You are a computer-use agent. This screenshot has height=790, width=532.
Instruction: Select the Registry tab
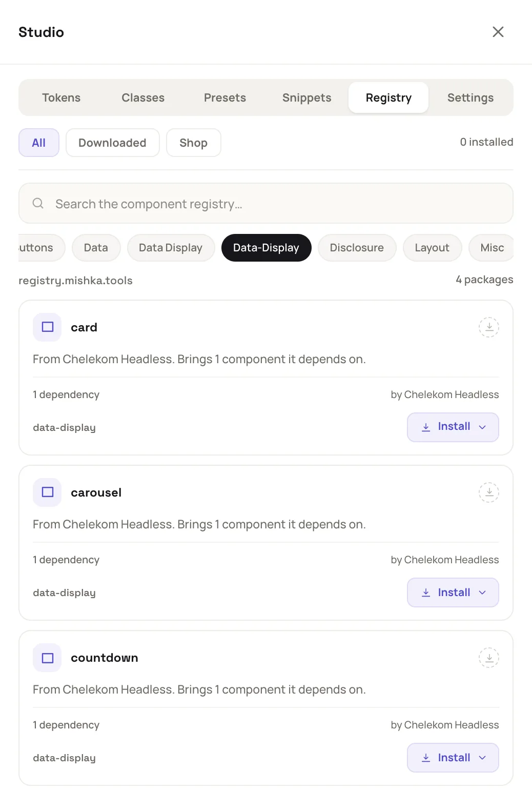[388, 97]
